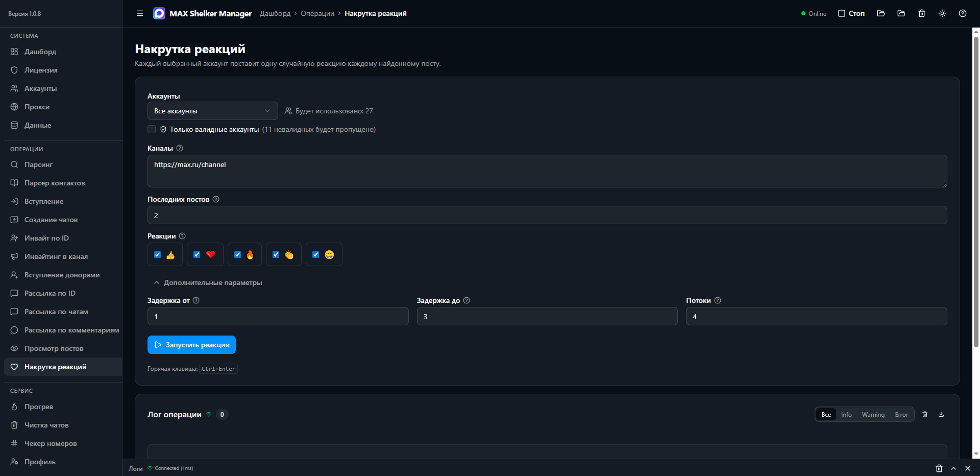This screenshot has height=476, width=980.
Task: Enable Только валидные аккаунты checkbox
Action: pos(152,129)
